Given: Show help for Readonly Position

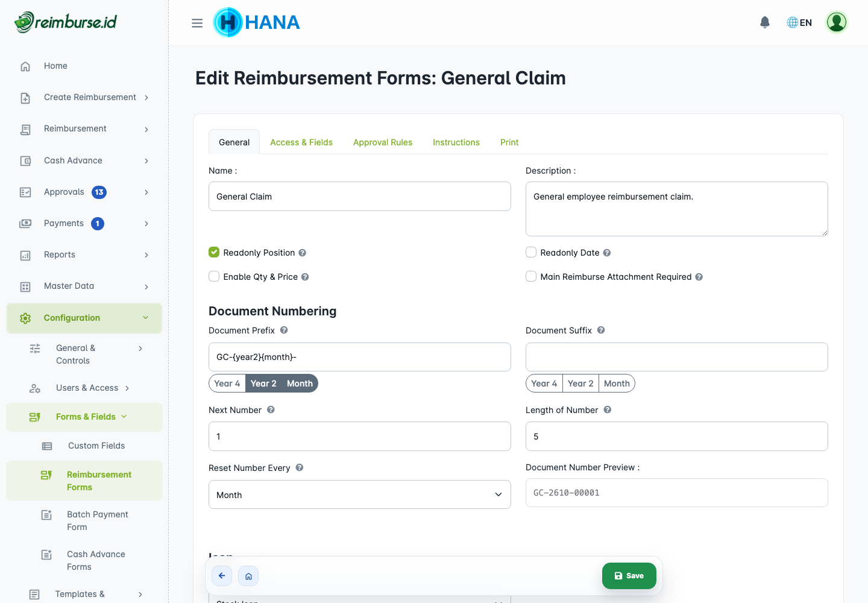Looking at the screenshot, I should click(x=303, y=253).
